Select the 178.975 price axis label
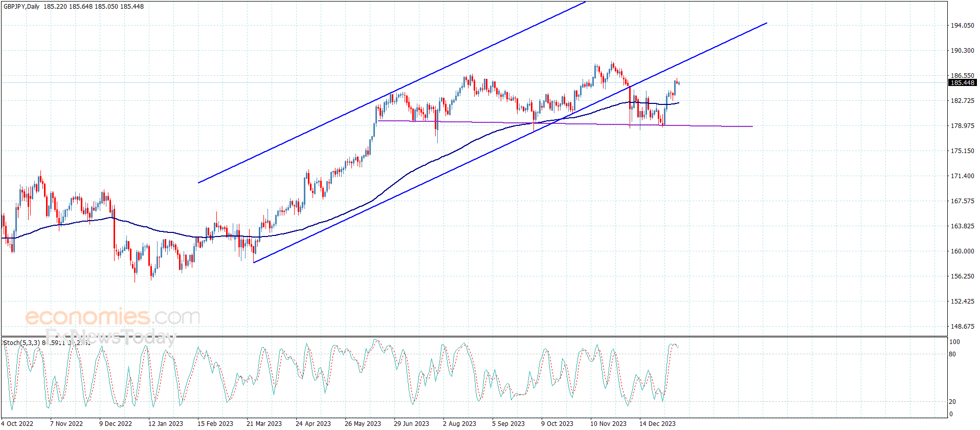 tap(962, 126)
